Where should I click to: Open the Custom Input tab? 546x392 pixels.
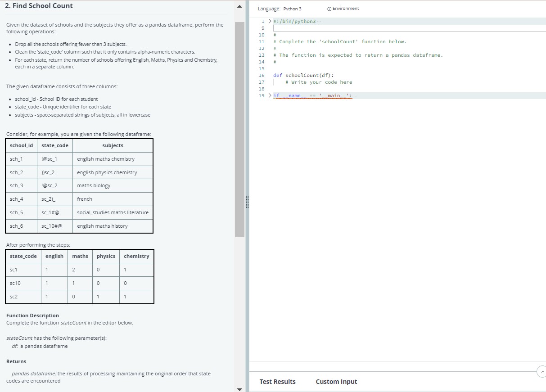(336, 382)
